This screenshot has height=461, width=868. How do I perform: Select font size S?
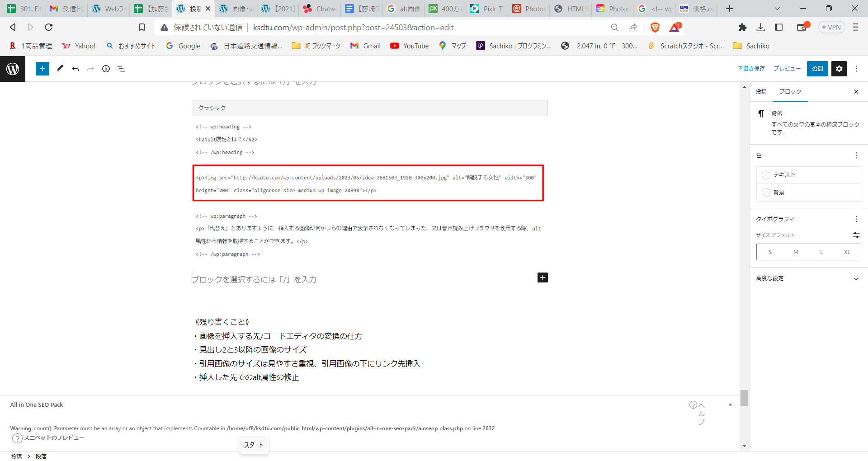tap(770, 252)
